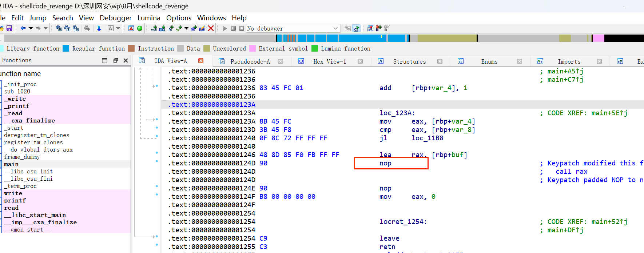Start process with the play button
This screenshot has width=644, height=253.
point(225,28)
